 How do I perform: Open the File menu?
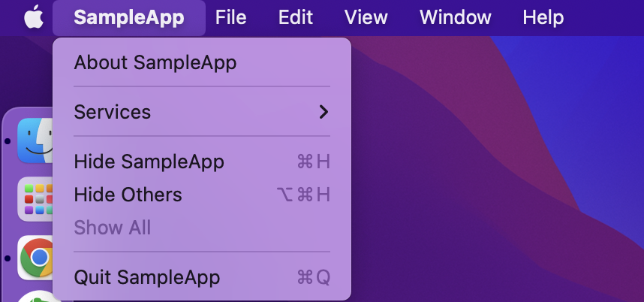(x=231, y=18)
